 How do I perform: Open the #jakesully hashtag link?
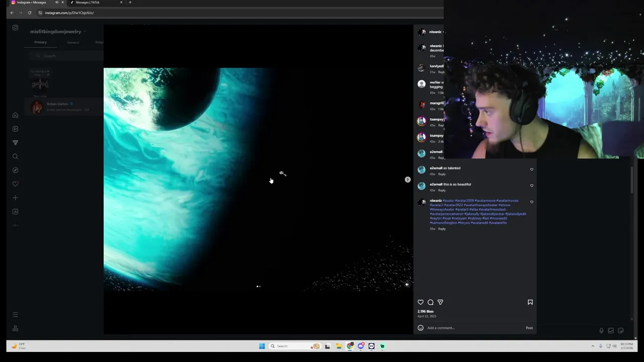click(472, 214)
